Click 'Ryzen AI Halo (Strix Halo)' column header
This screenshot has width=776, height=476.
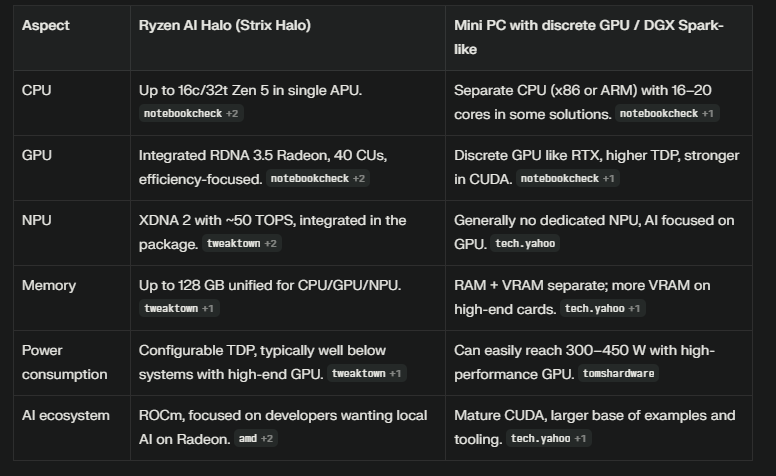[225, 25]
